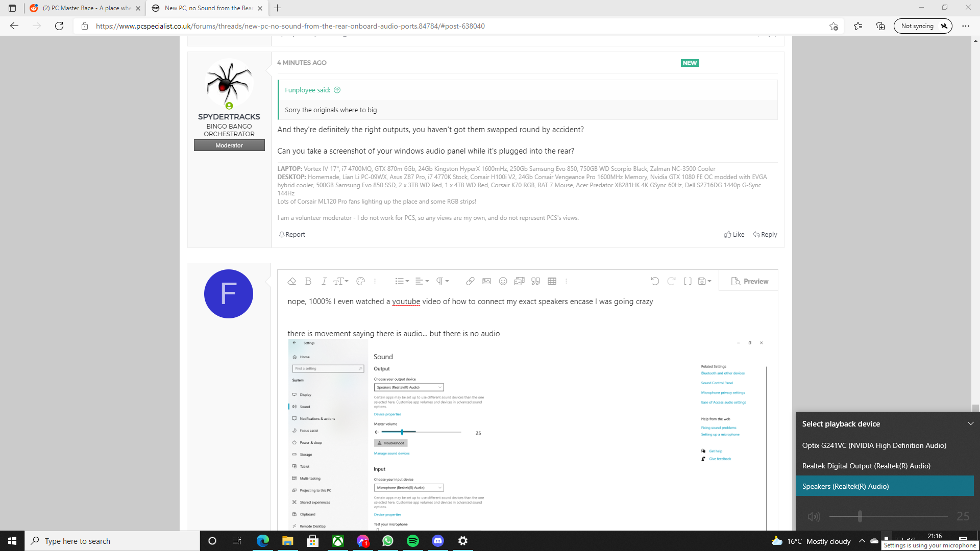Open Discord from the taskbar
980x551 pixels.
click(438, 541)
